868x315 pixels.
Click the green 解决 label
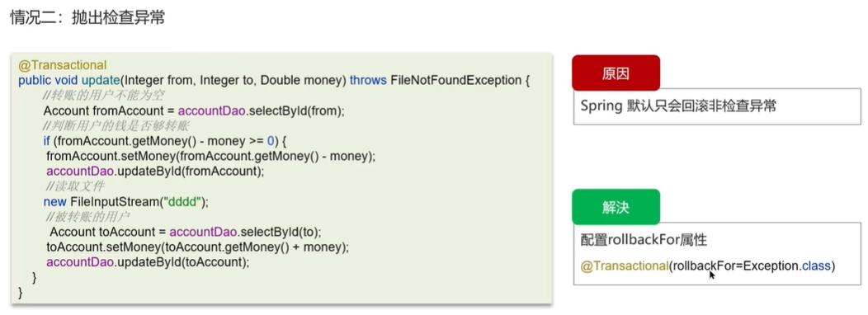coord(616,207)
